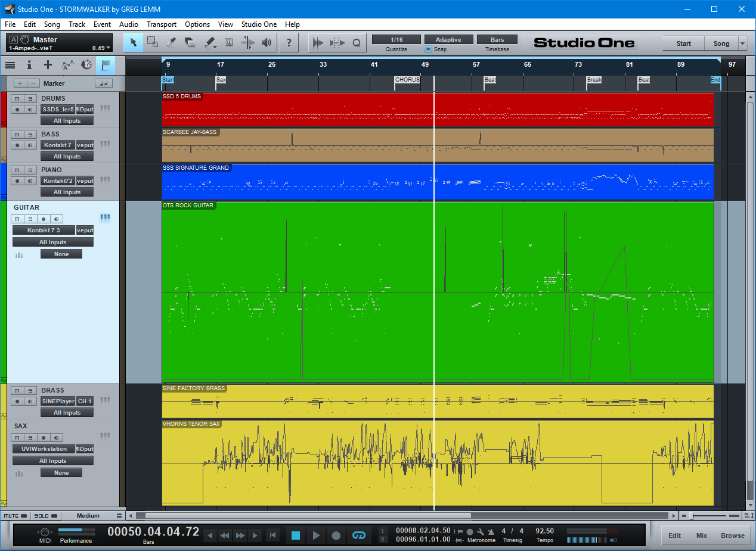
Task: Click the global MUTE button
Action: (14, 515)
